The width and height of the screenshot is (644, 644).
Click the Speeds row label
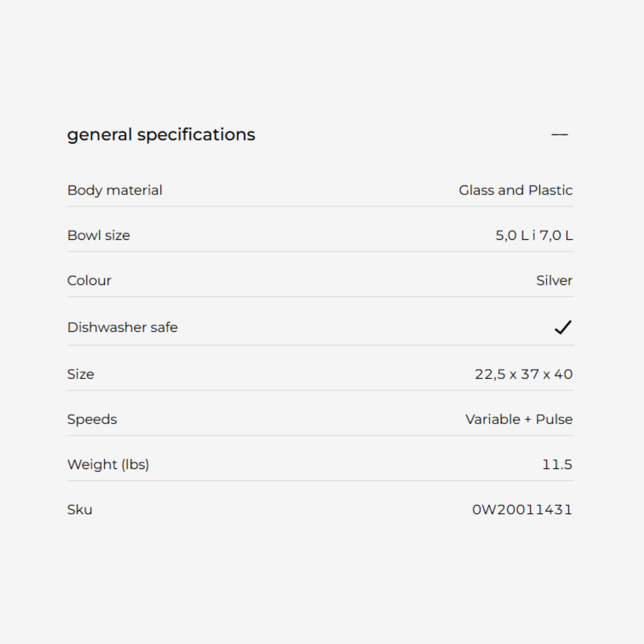(x=92, y=419)
